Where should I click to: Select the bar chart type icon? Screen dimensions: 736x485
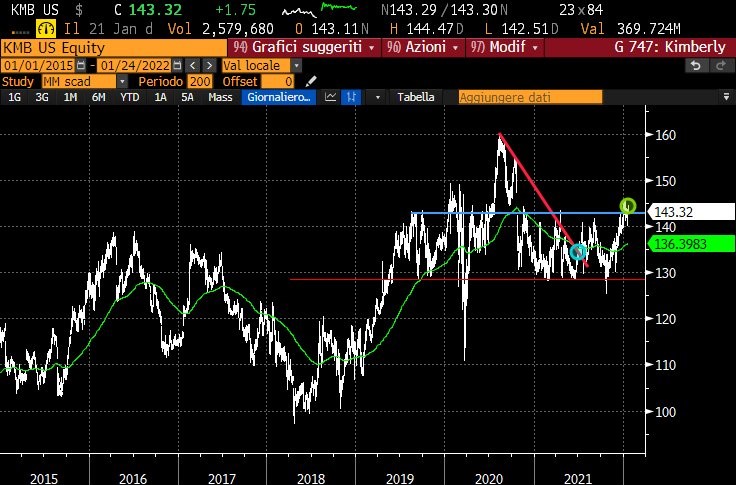[x=351, y=97]
